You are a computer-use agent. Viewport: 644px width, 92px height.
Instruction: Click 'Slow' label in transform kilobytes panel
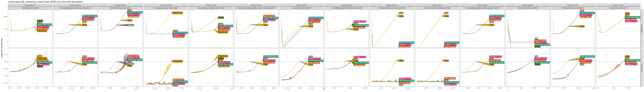pos(582,26)
